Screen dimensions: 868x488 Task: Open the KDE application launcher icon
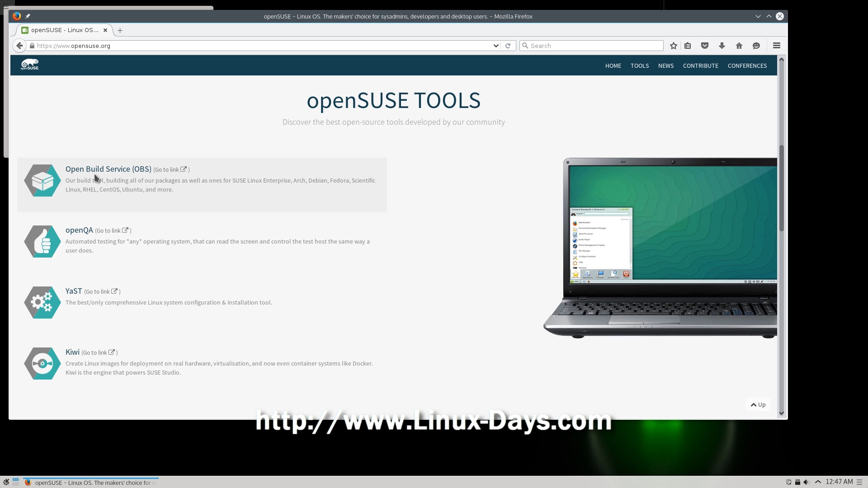pyautogui.click(x=6, y=482)
